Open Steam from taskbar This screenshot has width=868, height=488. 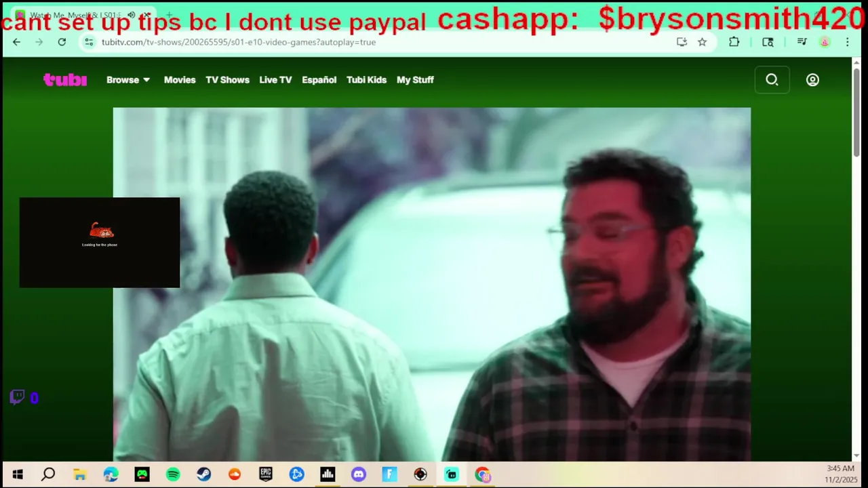(203, 474)
